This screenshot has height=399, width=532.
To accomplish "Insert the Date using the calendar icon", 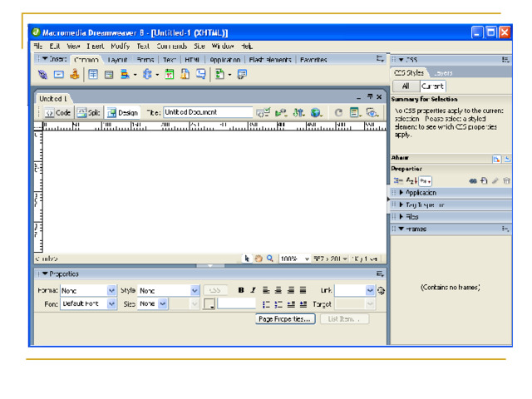I will [x=170, y=74].
